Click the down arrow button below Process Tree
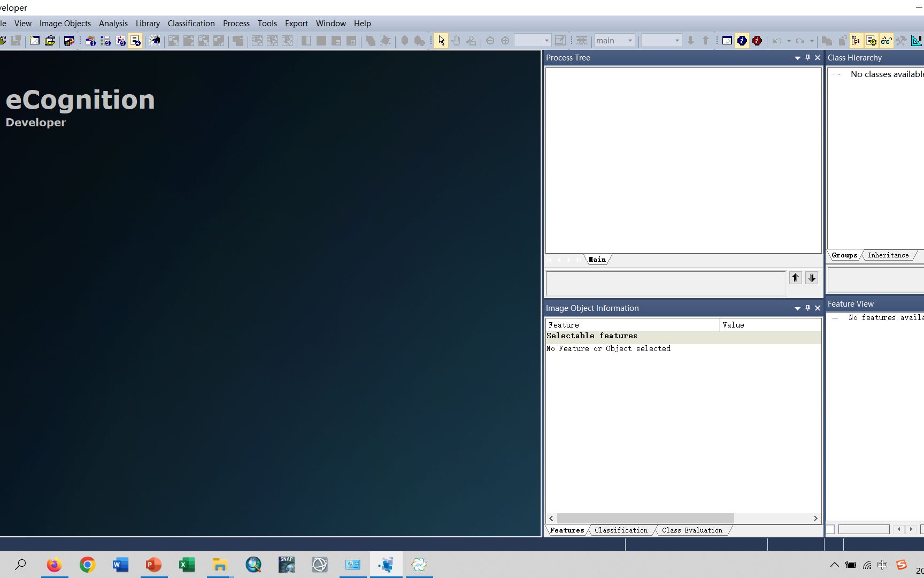Viewport: 924px width, 578px height. [x=812, y=278]
